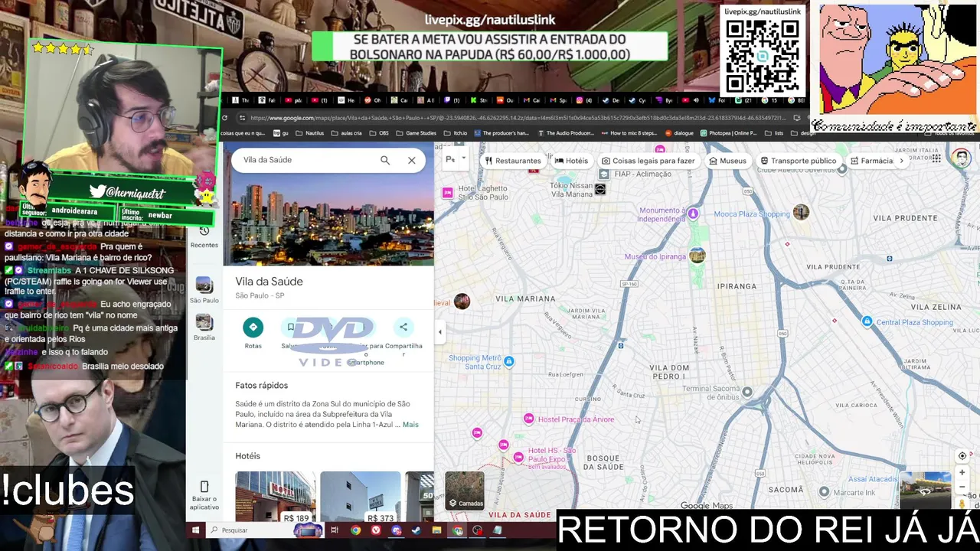Image resolution: width=980 pixels, height=551 pixels.
Task: Open the OBS bookmark folder
Action: pyautogui.click(x=379, y=133)
